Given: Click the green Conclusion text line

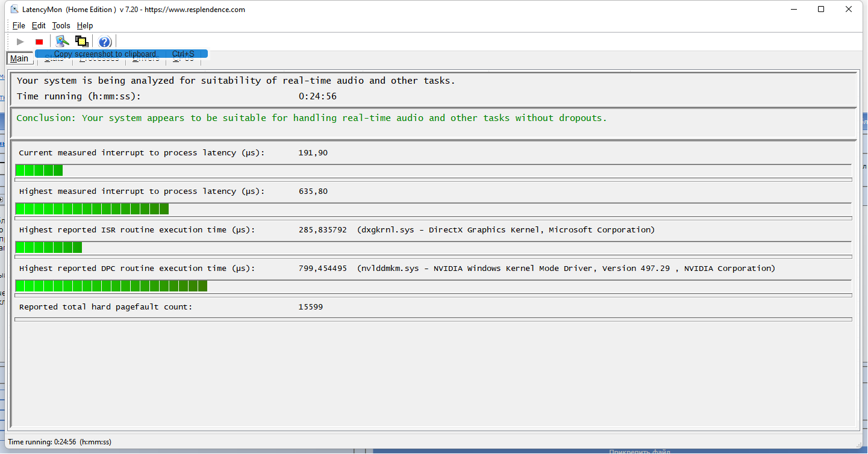Looking at the screenshot, I should [x=311, y=118].
